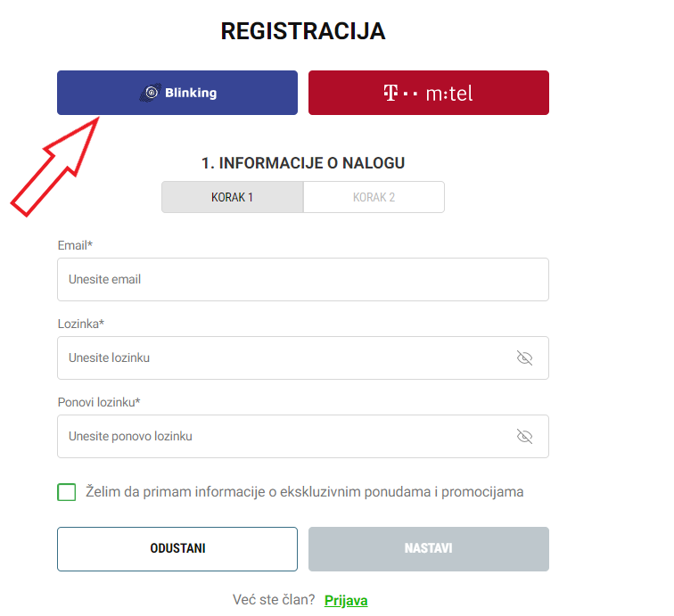Register using the m:tel button
The width and height of the screenshot is (674, 616).
tap(429, 93)
